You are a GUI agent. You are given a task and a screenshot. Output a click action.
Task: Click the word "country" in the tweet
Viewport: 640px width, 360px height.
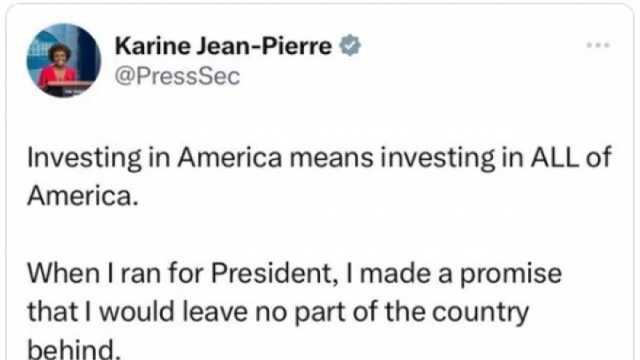tap(480, 313)
